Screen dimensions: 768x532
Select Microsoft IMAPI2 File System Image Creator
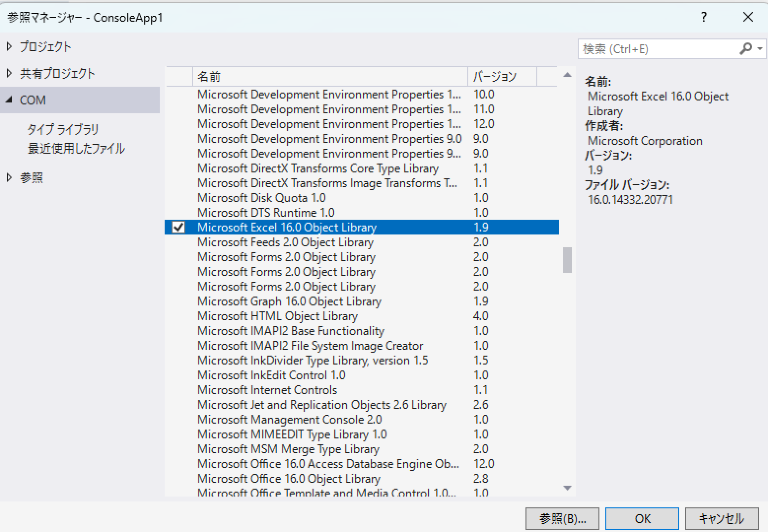click(362, 345)
